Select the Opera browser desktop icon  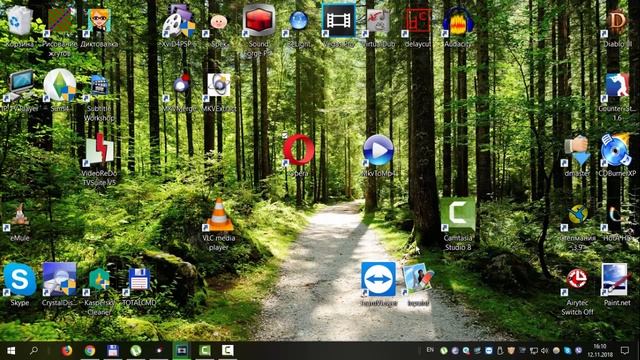pos(298,150)
